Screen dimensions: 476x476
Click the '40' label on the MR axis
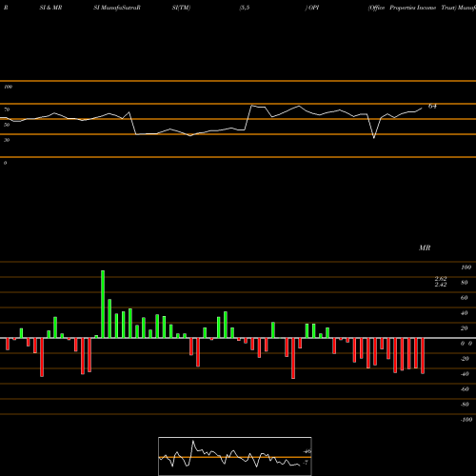tap(465, 313)
